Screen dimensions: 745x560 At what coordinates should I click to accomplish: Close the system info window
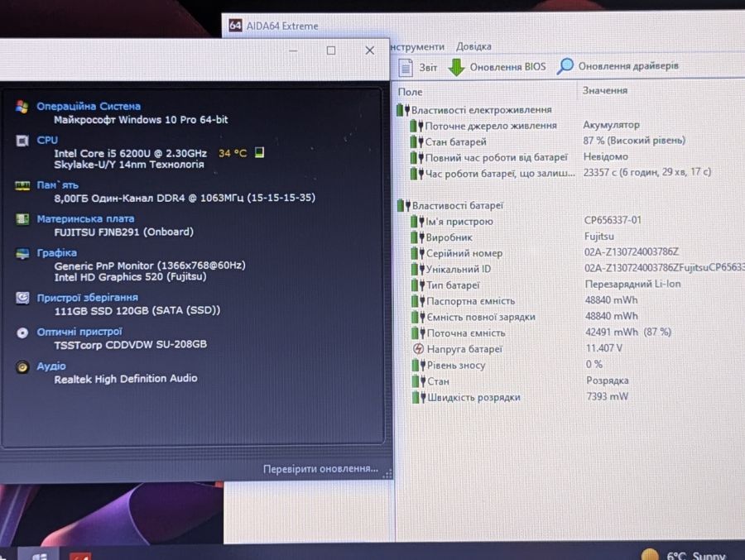(x=370, y=50)
